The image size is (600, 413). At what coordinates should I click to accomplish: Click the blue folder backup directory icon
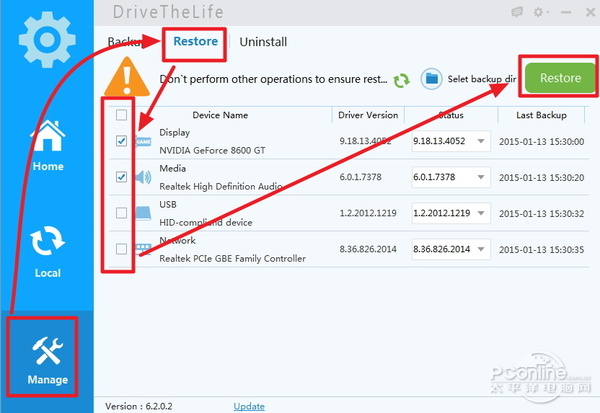pos(431,79)
